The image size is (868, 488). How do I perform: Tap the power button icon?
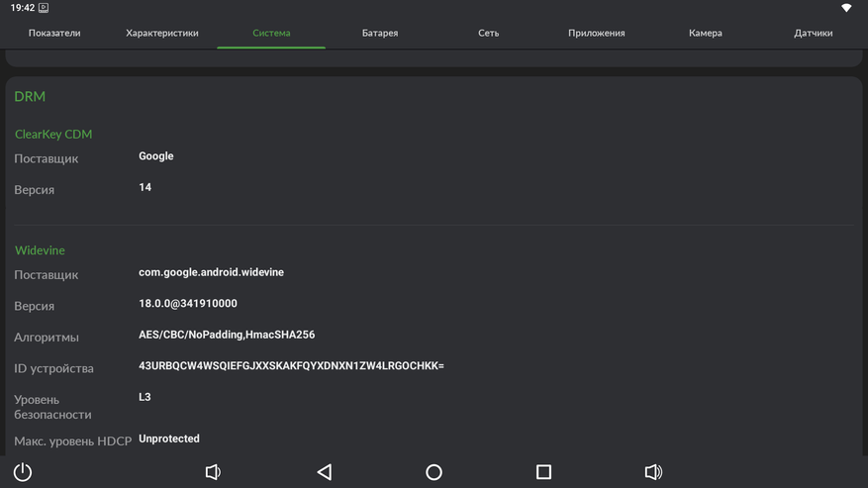(23, 472)
